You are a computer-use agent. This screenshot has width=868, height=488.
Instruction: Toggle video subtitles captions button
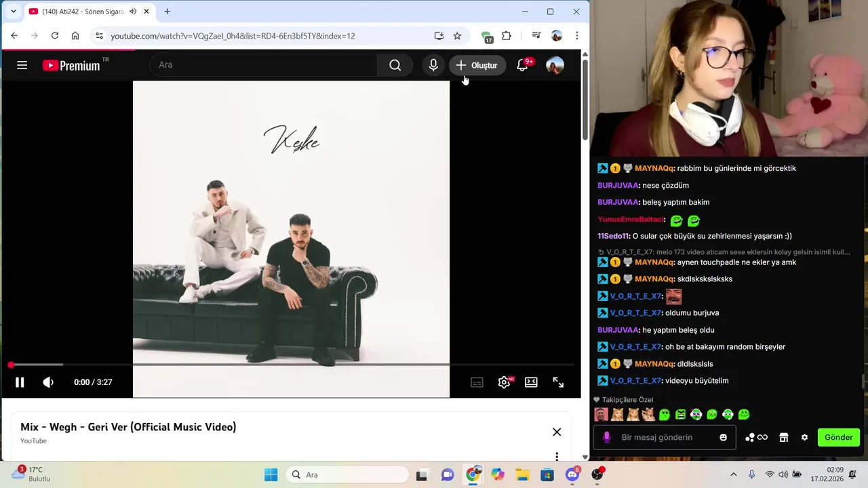pyautogui.click(x=477, y=382)
